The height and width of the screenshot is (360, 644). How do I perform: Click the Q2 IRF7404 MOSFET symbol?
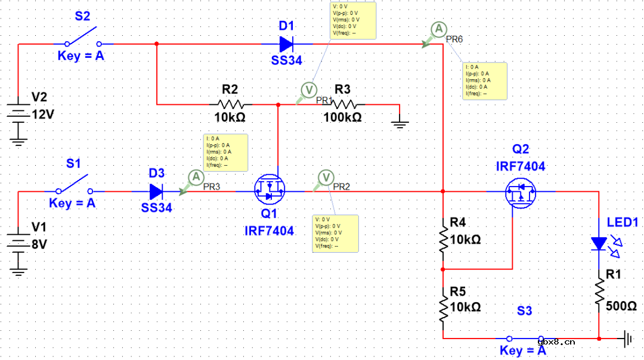point(521,192)
